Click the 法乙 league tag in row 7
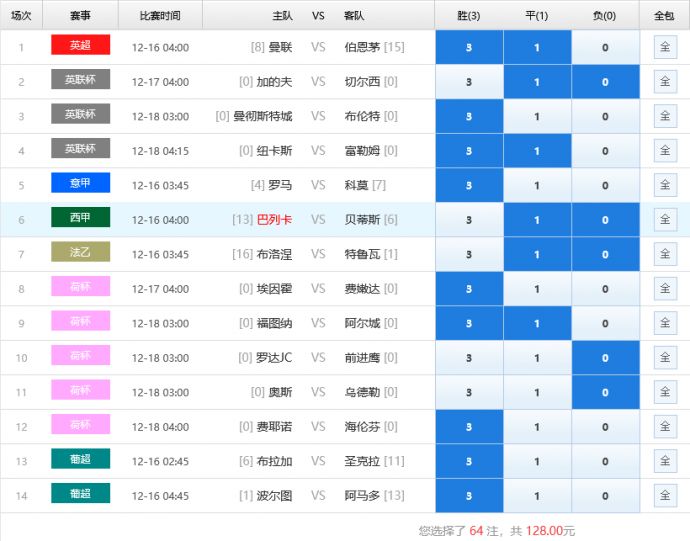The height and width of the screenshot is (541, 690). point(80,253)
